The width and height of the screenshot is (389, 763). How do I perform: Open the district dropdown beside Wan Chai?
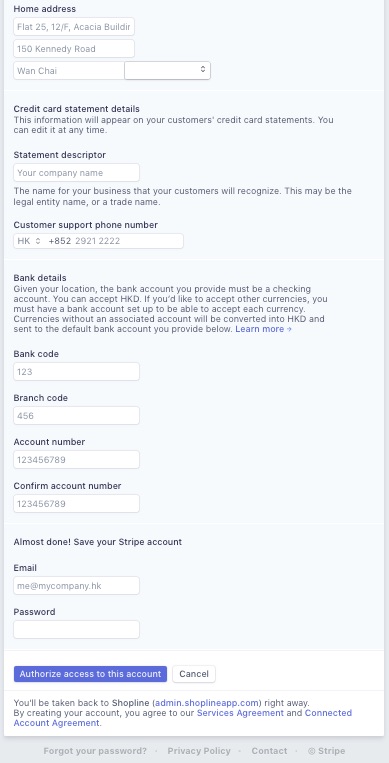167,71
